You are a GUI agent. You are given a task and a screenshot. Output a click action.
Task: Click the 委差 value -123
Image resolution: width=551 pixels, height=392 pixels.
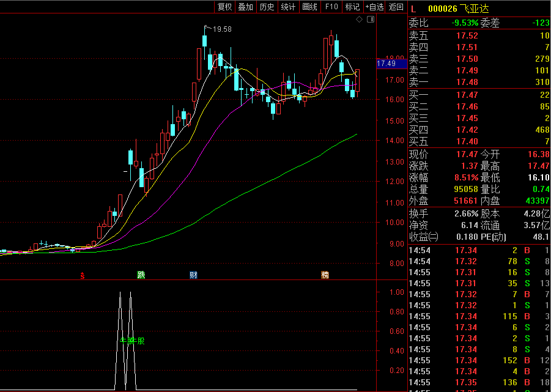click(541, 23)
